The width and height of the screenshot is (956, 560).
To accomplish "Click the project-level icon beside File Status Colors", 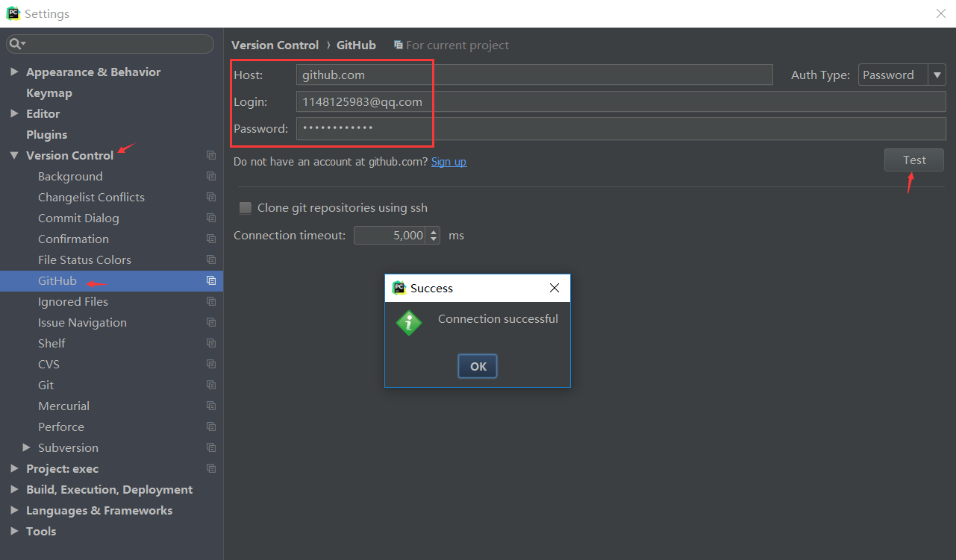I will point(211,260).
